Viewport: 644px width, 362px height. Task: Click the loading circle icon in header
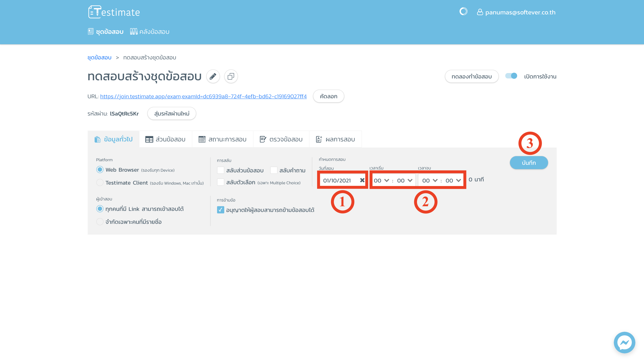tap(463, 12)
